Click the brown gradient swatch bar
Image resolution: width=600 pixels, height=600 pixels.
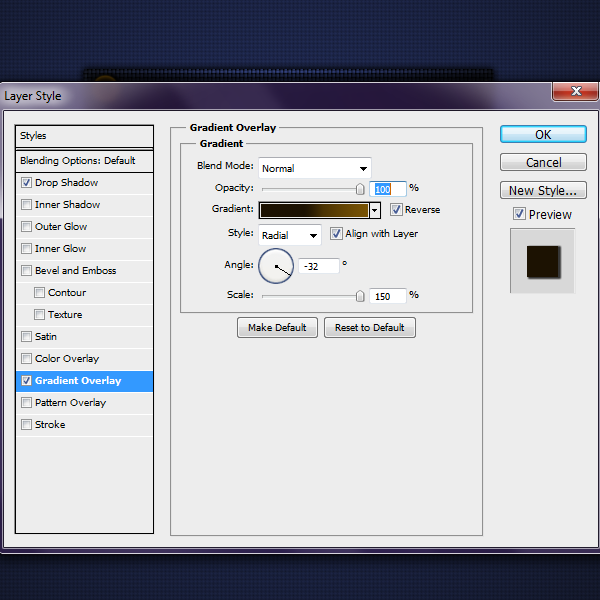(314, 210)
